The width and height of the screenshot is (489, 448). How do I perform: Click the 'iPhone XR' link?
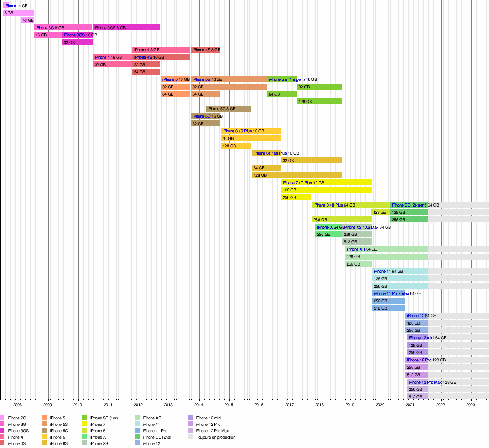[356, 249]
